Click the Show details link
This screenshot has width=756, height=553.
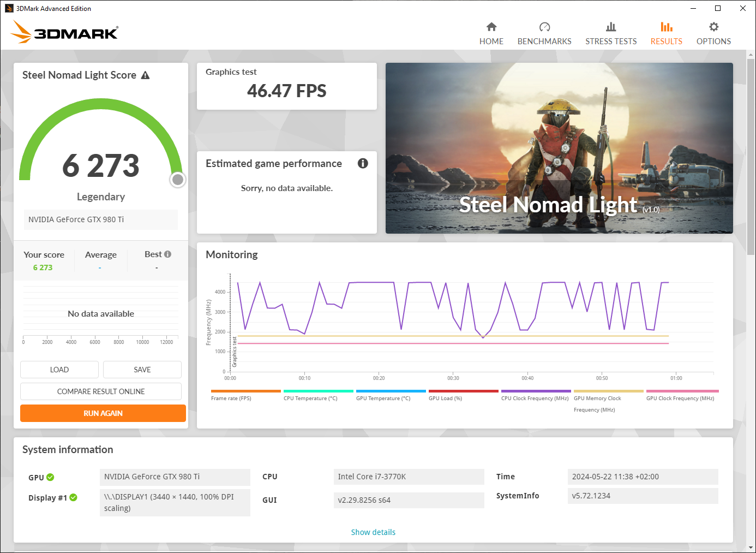tap(373, 532)
